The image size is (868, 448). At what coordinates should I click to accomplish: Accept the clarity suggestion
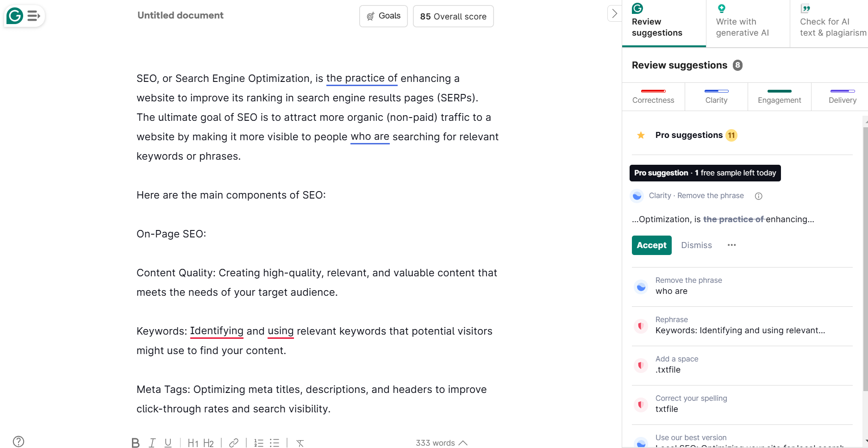(651, 245)
